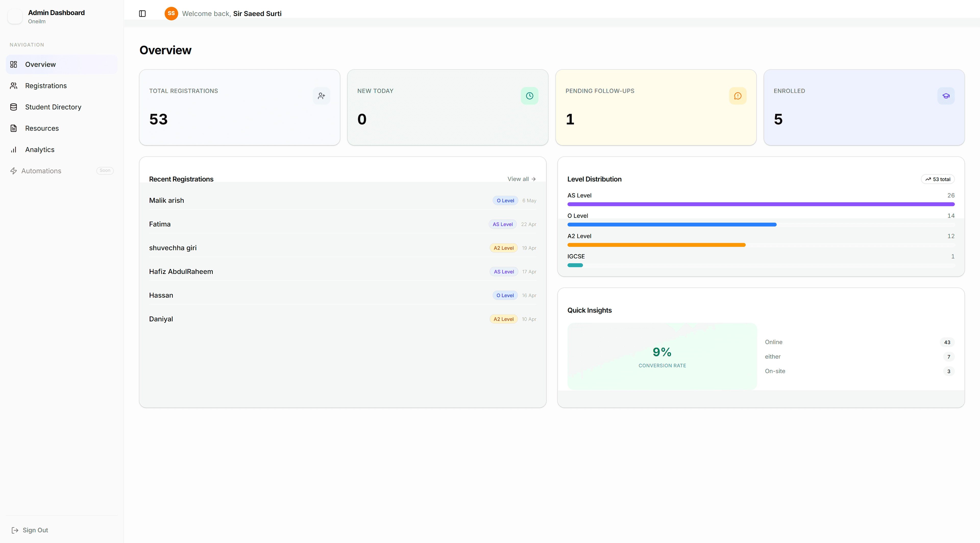This screenshot has height=543, width=980.
Task: Click the 9% Conversion Rate tile
Action: tap(662, 356)
